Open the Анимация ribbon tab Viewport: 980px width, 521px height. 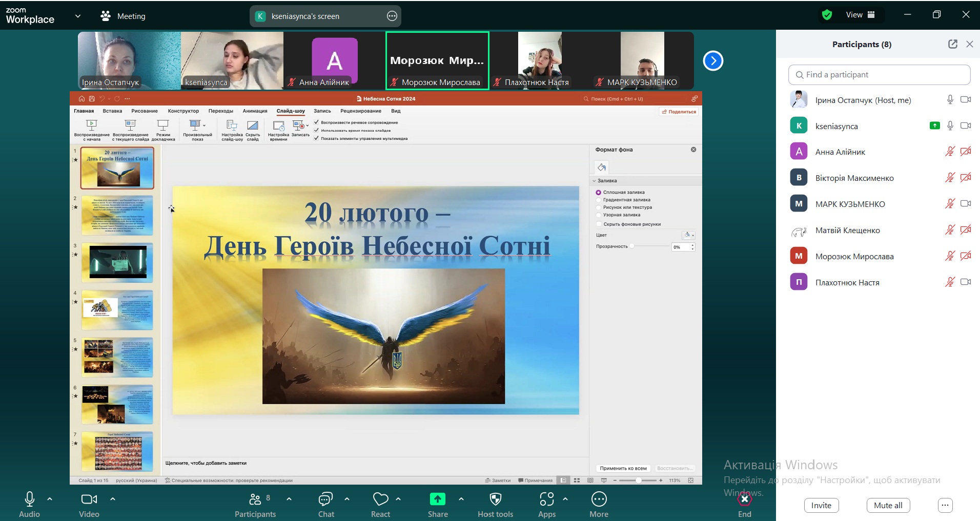click(255, 111)
